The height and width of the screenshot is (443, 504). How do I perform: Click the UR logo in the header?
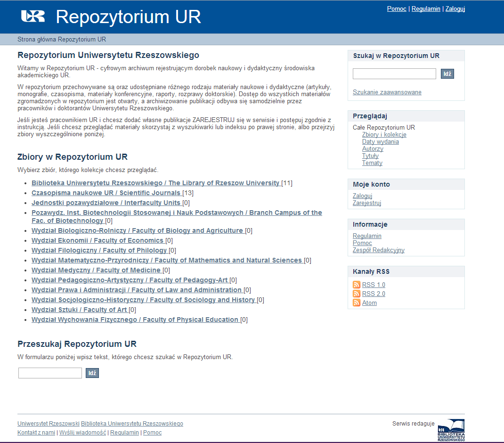33,16
